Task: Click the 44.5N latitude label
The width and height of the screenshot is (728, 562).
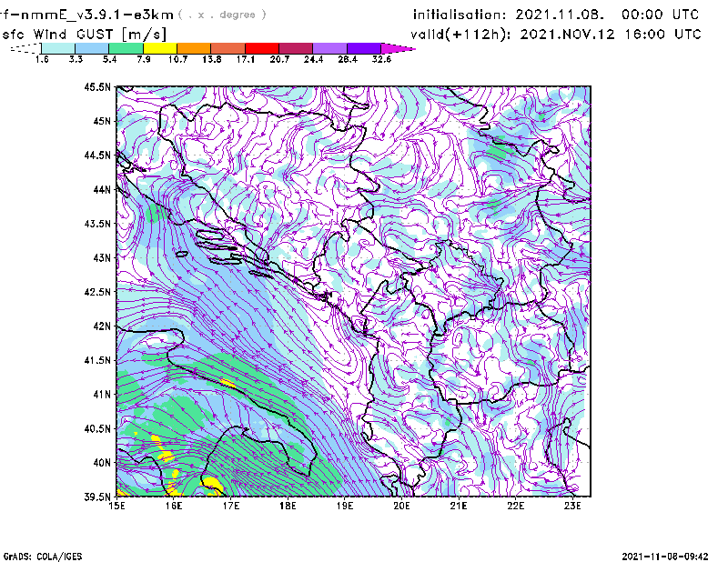Action: pyautogui.click(x=97, y=155)
